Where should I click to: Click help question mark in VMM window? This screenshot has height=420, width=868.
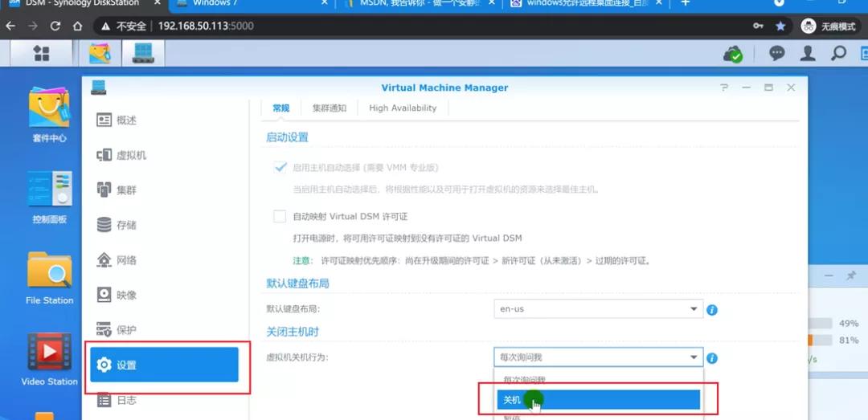point(724,88)
